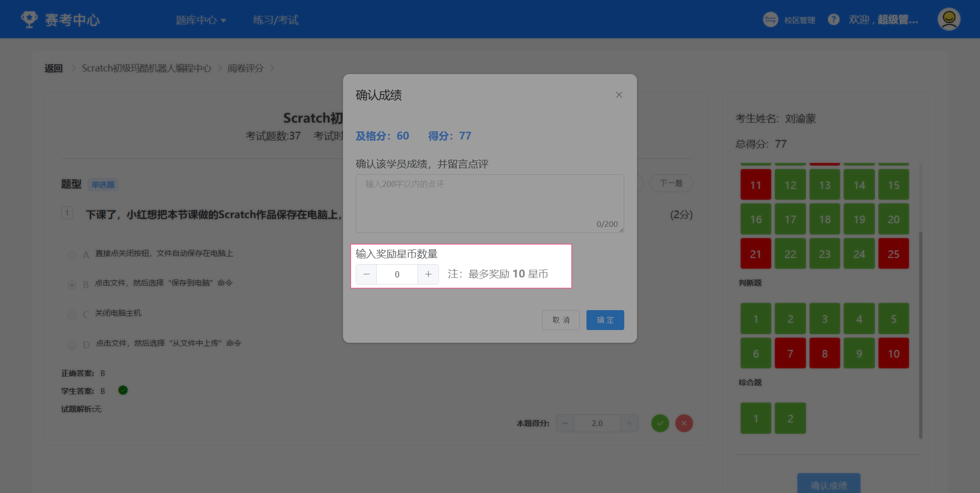Image resolution: width=980 pixels, height=493 pixels.
Task: Jump to question tile 12
Action: (790, 185)
